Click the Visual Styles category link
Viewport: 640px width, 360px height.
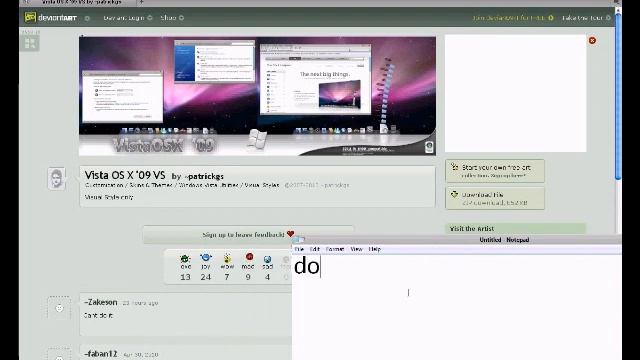click(x=262, y=185)
